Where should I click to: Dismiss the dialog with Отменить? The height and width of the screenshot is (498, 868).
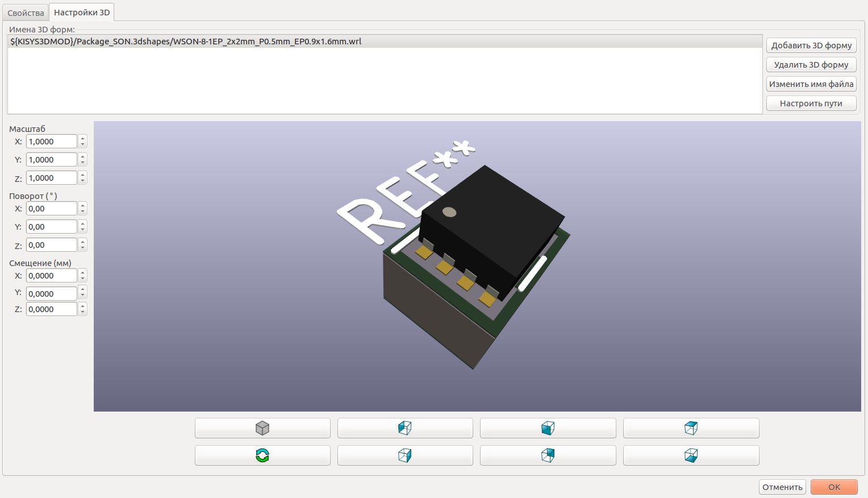(782, 487)
